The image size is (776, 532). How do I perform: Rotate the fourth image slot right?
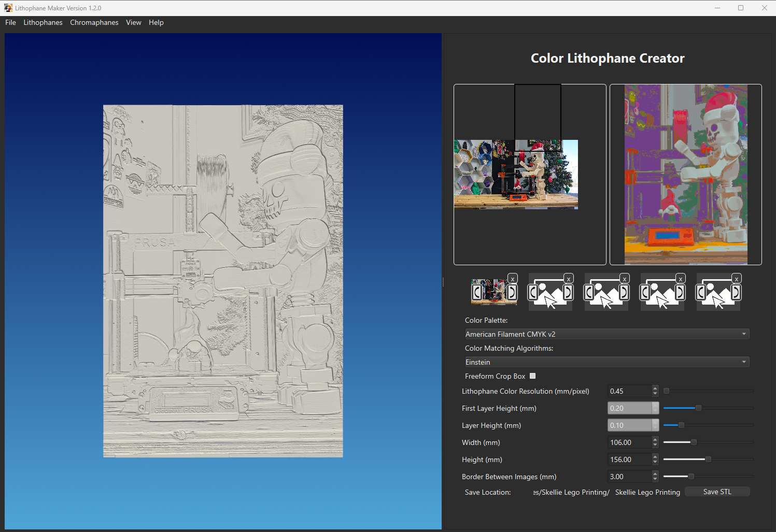tap(679, 293)
